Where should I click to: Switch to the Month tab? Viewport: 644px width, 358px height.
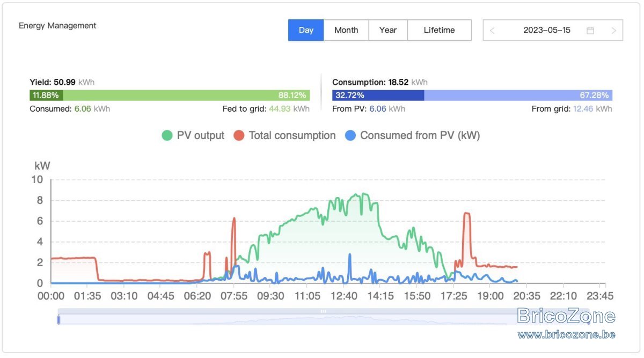tap(346, 30)
